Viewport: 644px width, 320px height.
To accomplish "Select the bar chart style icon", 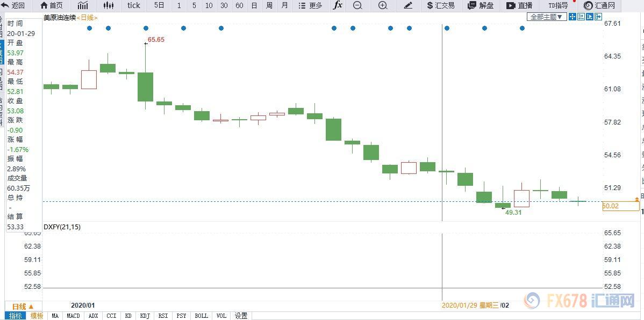I will (83, 5).
